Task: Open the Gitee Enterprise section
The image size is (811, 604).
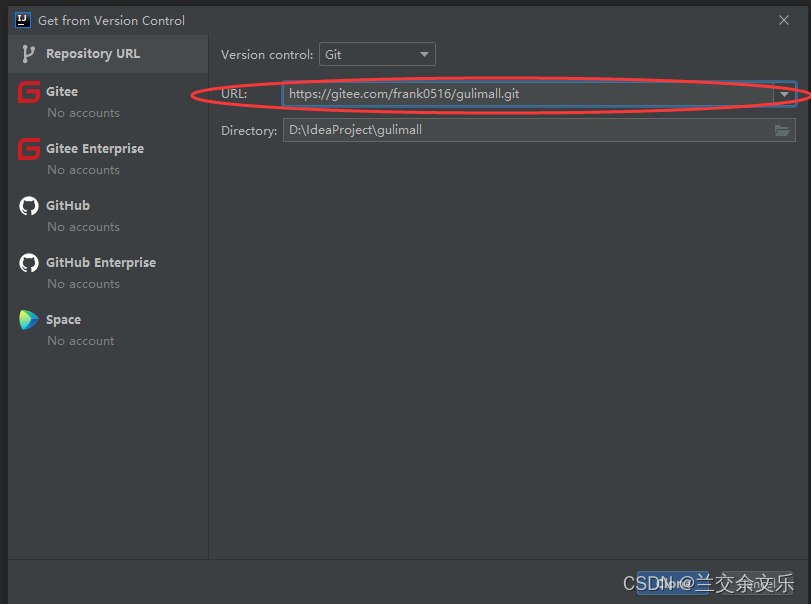Action: 108,158
